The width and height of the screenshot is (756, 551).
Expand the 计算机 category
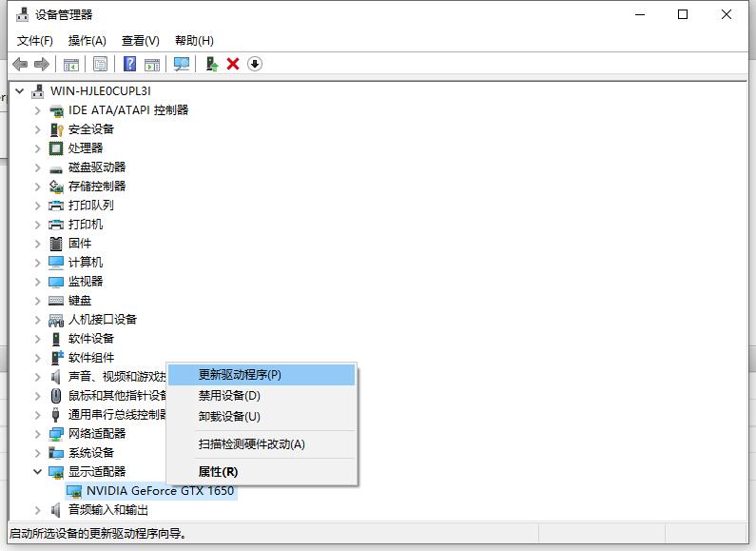coord(38,263)
